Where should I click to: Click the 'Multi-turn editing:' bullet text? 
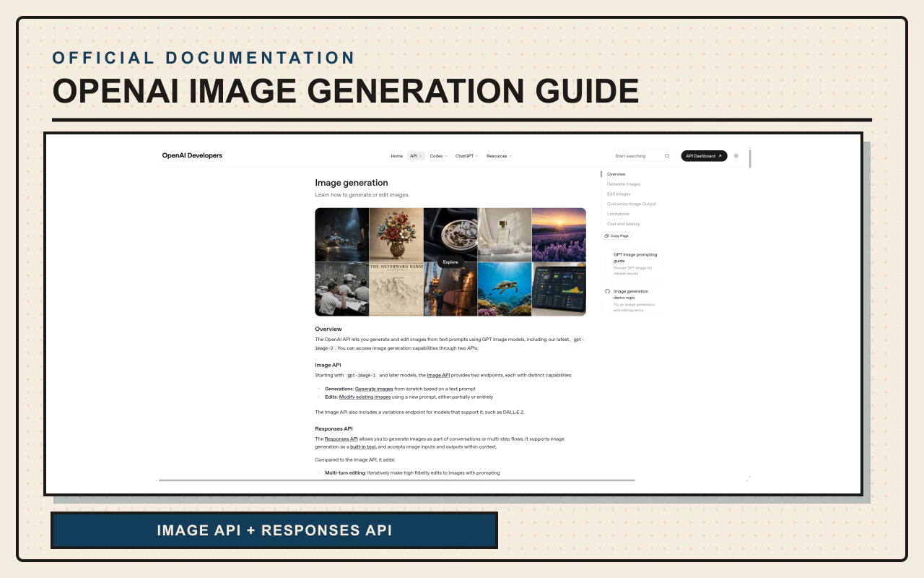click(x=345, y=473)
